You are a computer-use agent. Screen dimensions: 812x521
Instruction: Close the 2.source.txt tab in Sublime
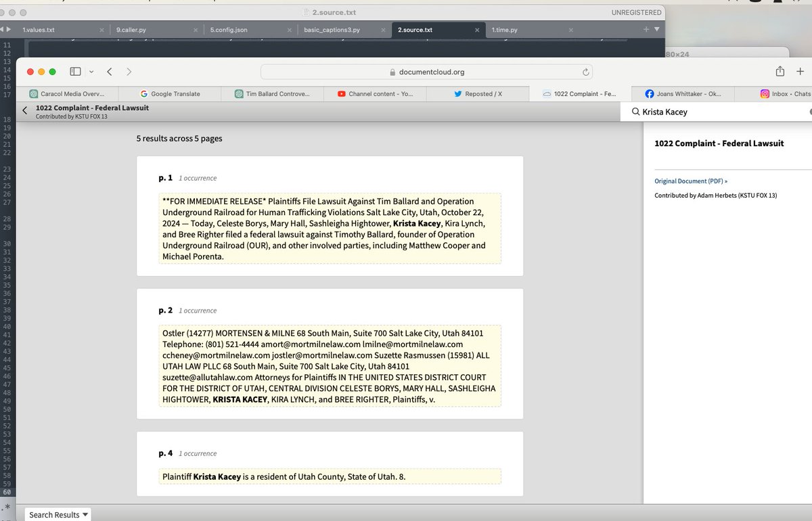pos(476,30)
